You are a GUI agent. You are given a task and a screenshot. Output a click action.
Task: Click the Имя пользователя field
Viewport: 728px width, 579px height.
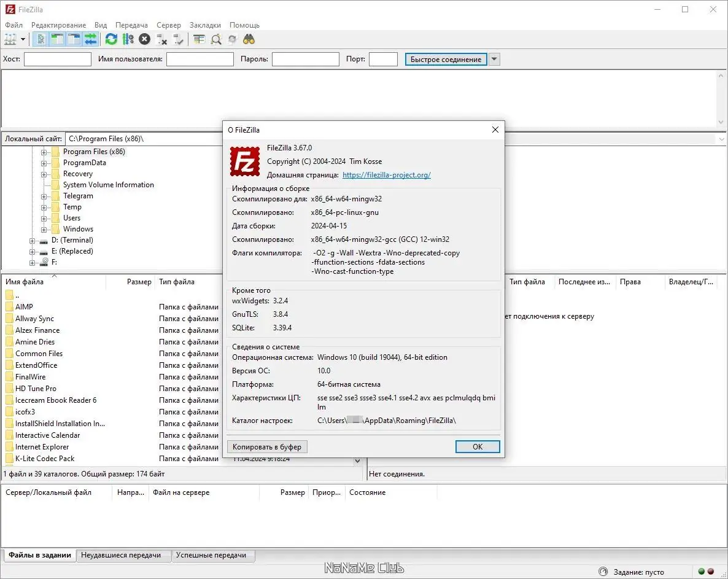tap(199, 59)
